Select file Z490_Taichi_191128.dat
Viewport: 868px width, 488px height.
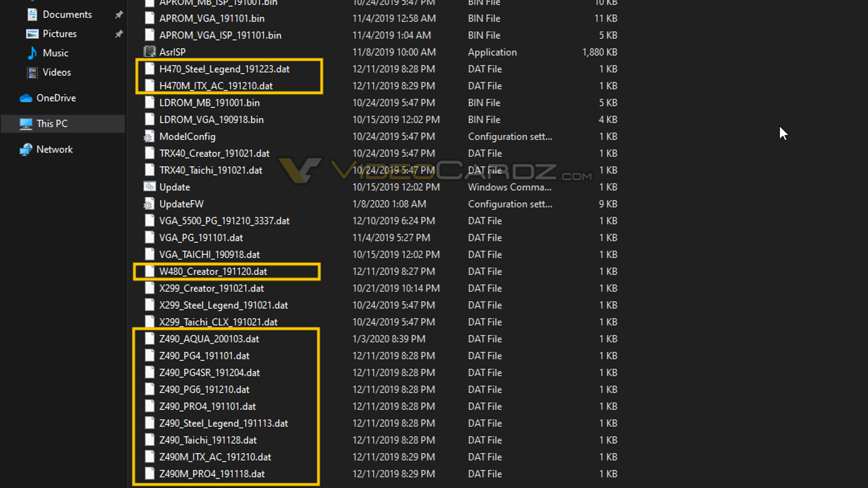coord(208,440)
